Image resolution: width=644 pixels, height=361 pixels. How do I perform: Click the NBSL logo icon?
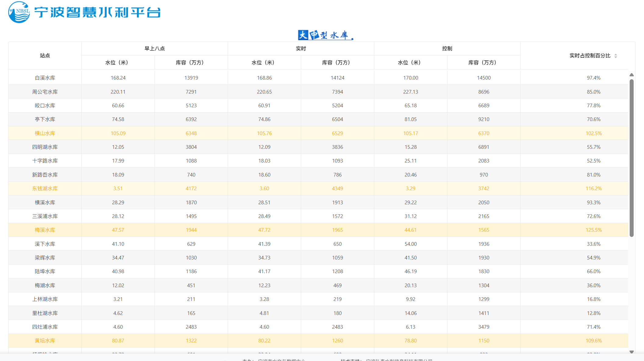pyautogui.click(x=19, y=12)
